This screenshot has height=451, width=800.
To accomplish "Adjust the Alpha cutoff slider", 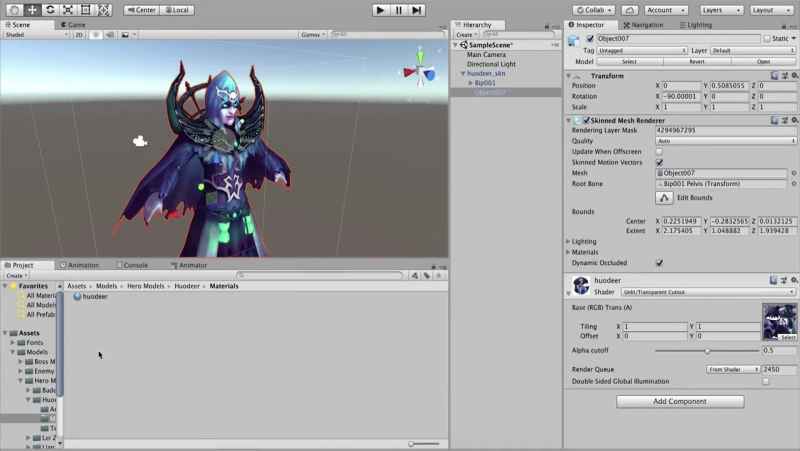I will 707,350.
